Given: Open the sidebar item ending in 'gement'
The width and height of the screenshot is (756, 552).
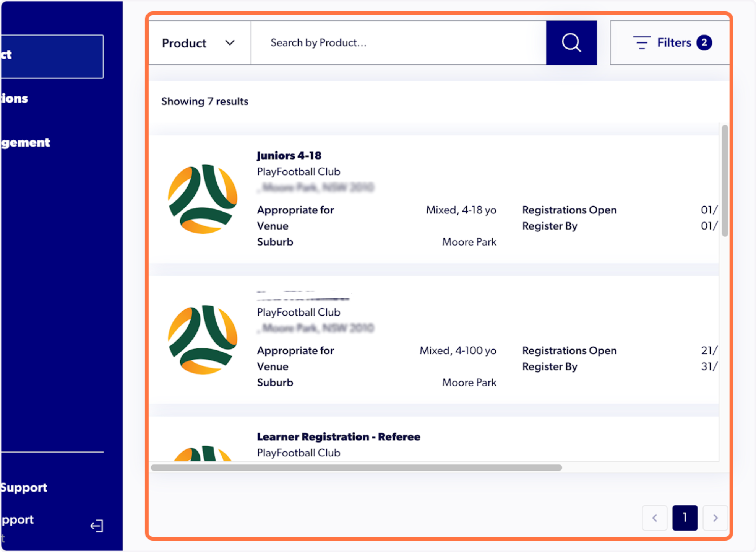Looking at the screenshot, I should pos(25,142).
